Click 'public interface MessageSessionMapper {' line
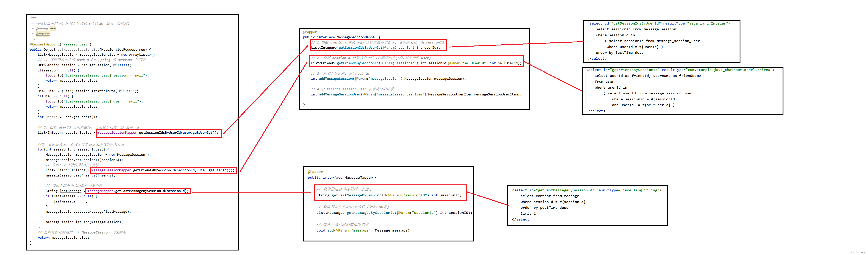Screen dimensions: 868x255 (x=341, y=37)
